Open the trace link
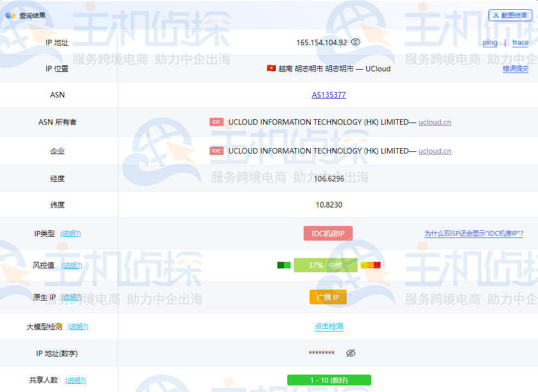The height and width of the screenshot is (392, 538). (520, 42)
